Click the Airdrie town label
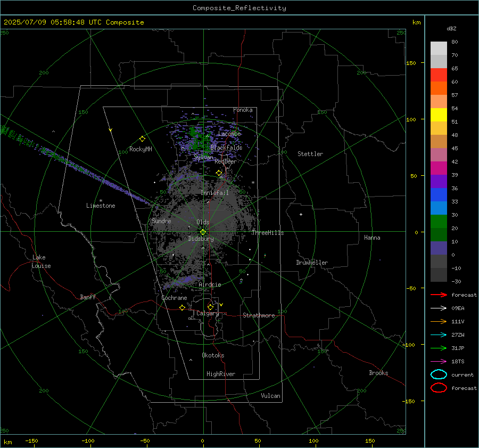The height and width of the screenshot is (448, 479). click(210, 284)
